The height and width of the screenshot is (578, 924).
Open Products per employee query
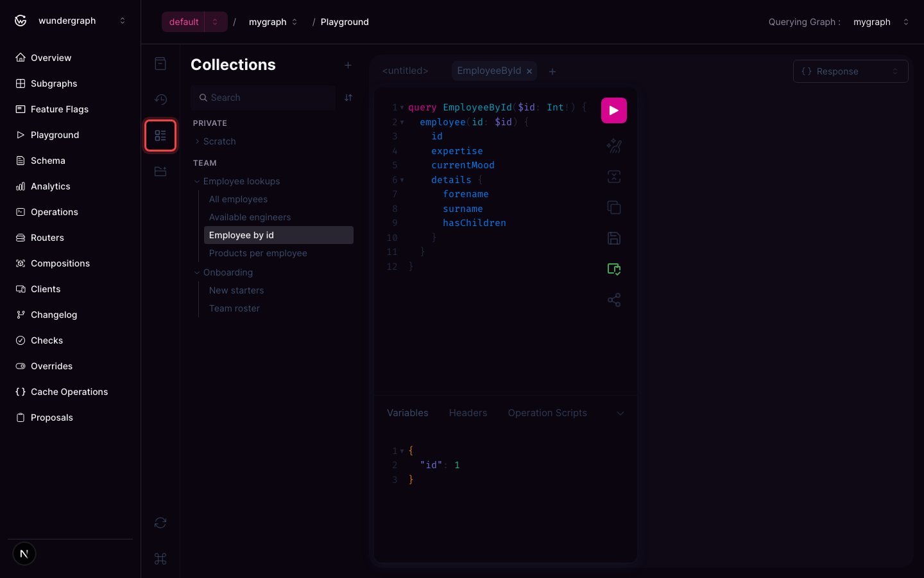tap(278, 253)
